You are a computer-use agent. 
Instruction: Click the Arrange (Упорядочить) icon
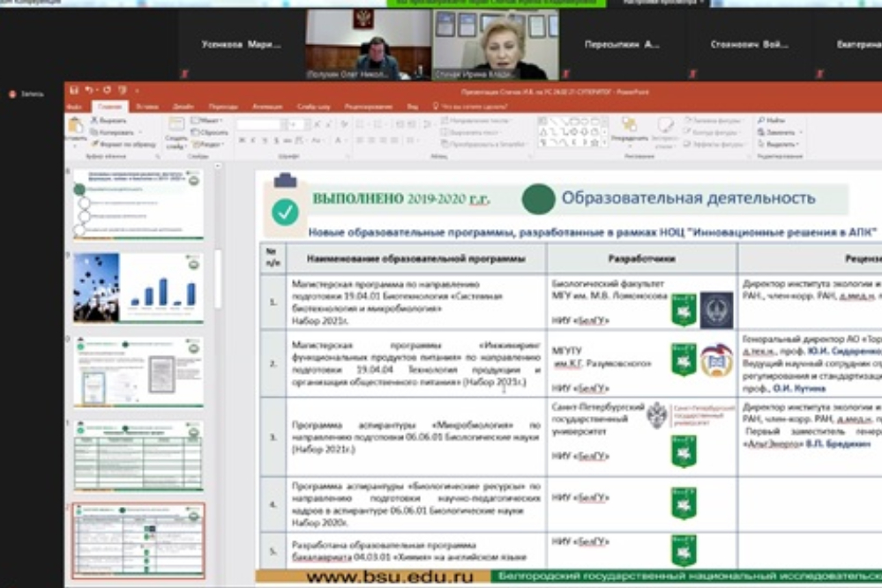(x=629, y=128)
